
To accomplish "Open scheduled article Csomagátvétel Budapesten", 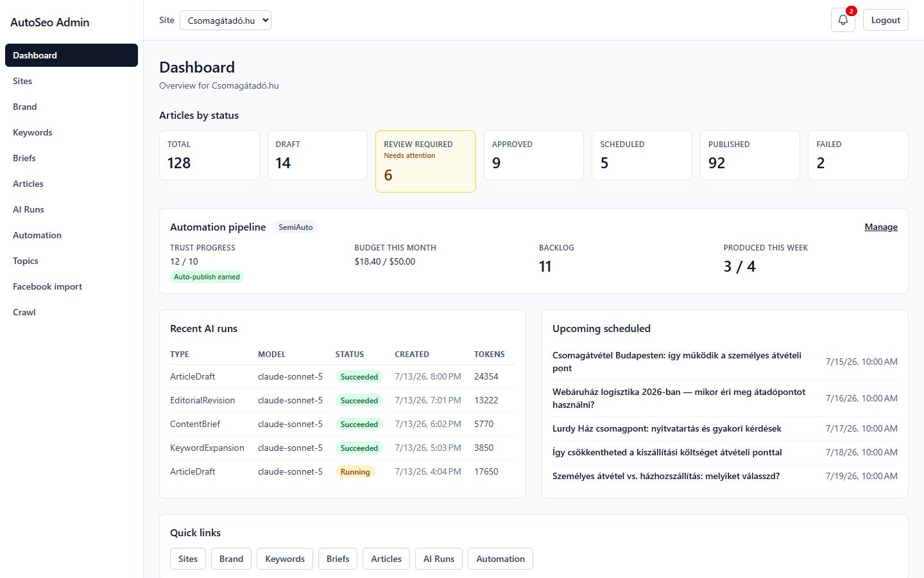I will (x=677, y=362).
